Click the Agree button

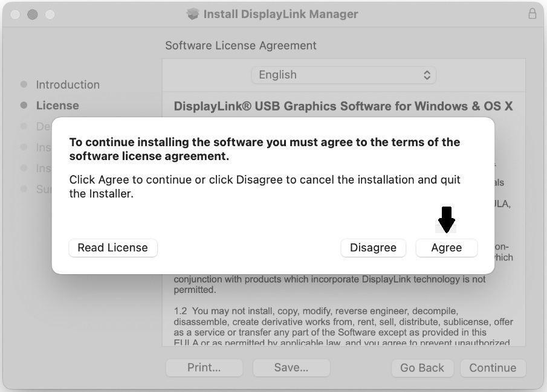447,248
